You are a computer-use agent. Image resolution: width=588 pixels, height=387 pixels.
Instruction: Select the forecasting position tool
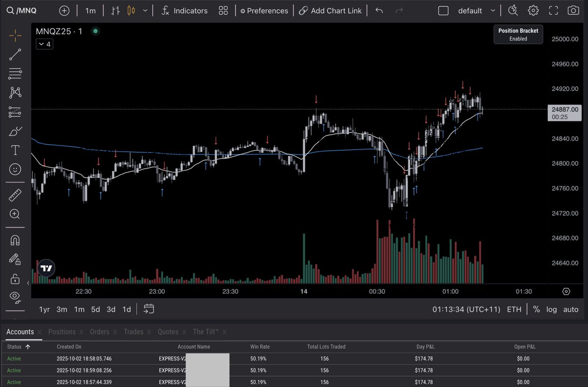click(x=15, y=112)
